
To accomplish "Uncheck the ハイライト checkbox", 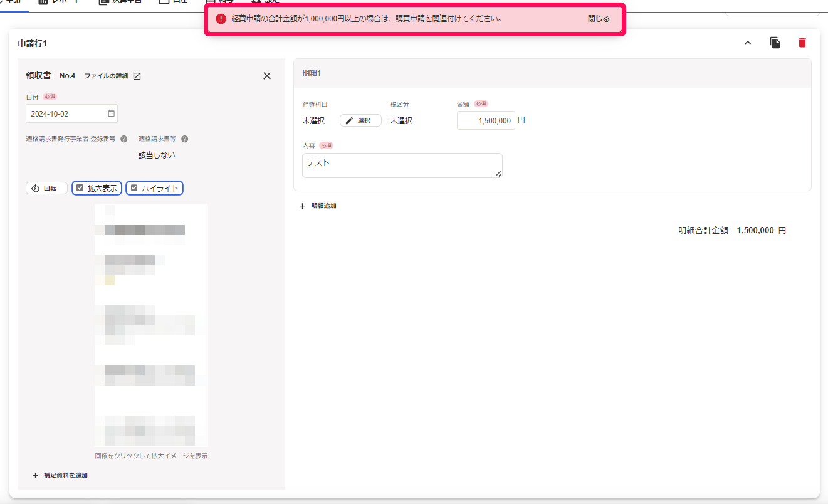I will 134,187.
